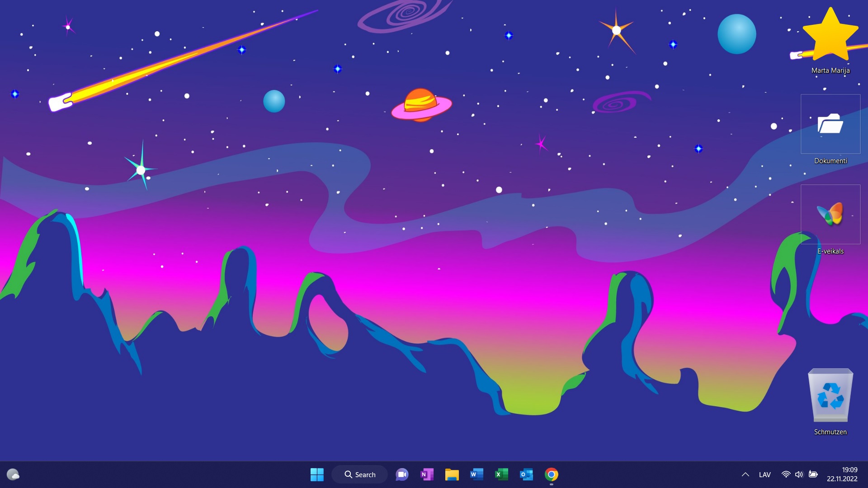Expand hidden system tray icons chevron
The image size is (868, 488).
click(745, 474)
